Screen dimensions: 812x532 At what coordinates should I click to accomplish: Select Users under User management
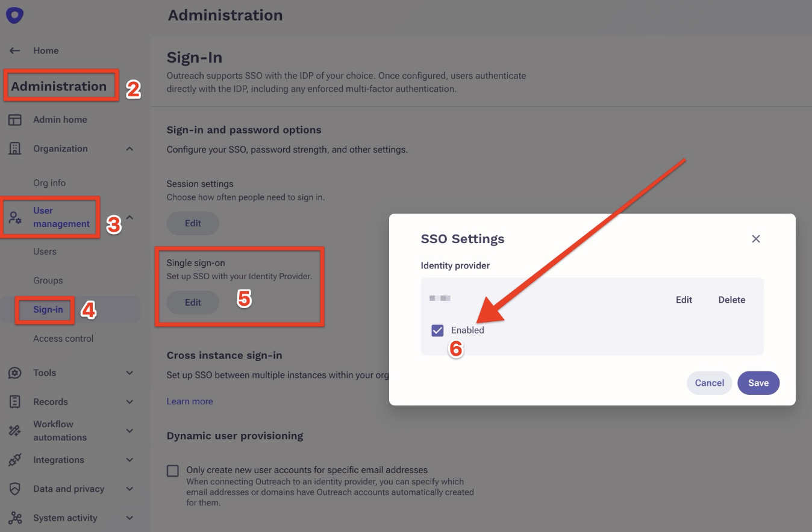tap(45, 252)
